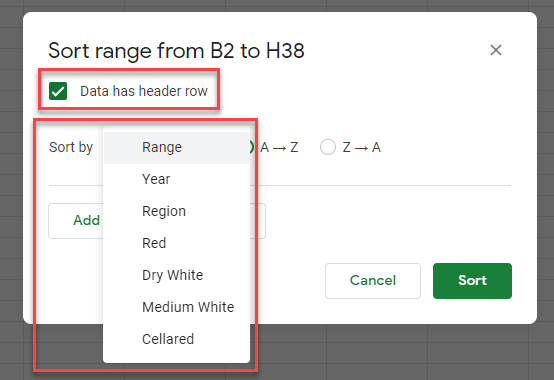This screenshot has height=380, width=554.
Task: Choose Region from Sort by list
Action: pos(176,211)
